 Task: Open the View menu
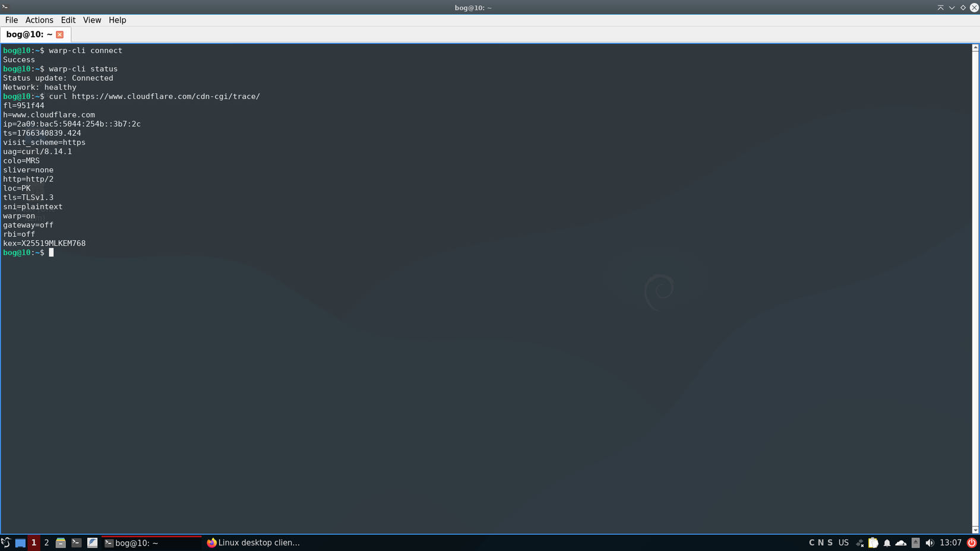click(x=92, y=20)
